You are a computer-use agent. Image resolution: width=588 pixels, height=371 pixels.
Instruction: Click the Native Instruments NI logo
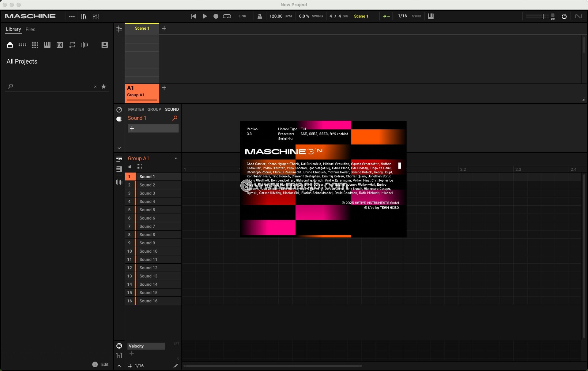(x=579, y=17)
